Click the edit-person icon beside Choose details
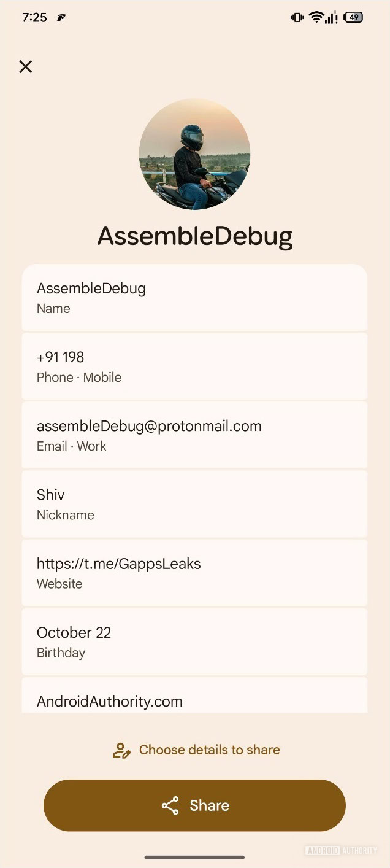 click(x=121, y=750)
